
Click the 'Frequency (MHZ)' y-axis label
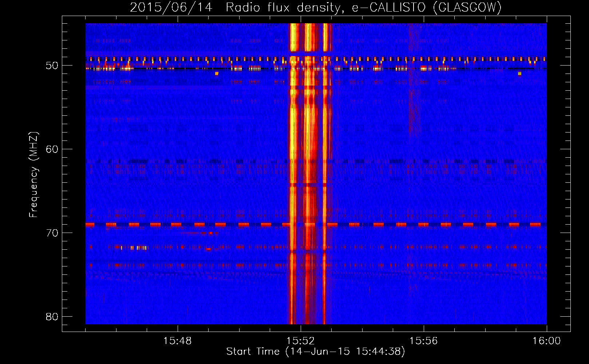tap(33, 175)
